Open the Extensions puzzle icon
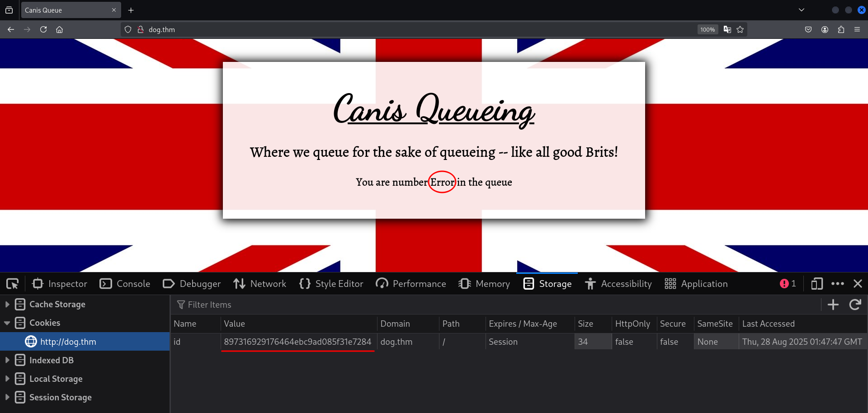The image size is (868, 413). [x=841, y=29]
